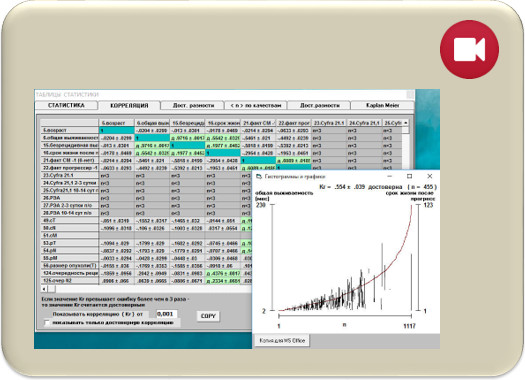This screenshot has height=380, width=525.
Task: Select the 22.факт прогрессир row header
Action: (x=70, y=168)
